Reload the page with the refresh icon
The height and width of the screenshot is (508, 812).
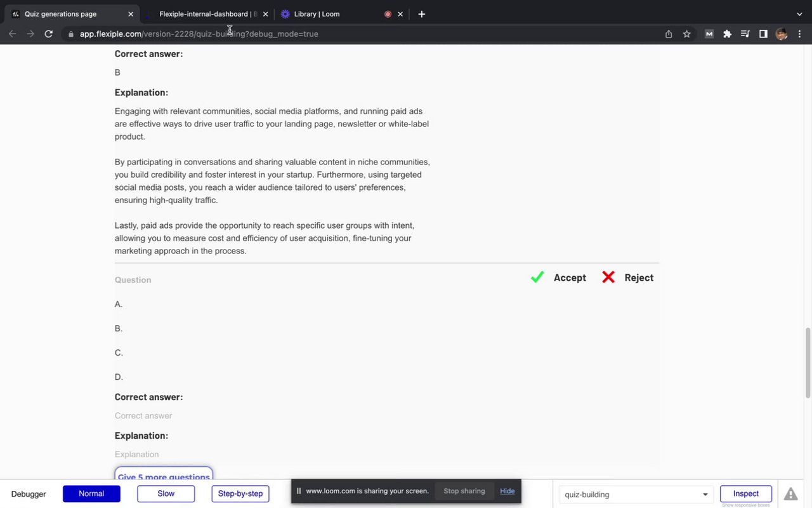coord(48,34)
